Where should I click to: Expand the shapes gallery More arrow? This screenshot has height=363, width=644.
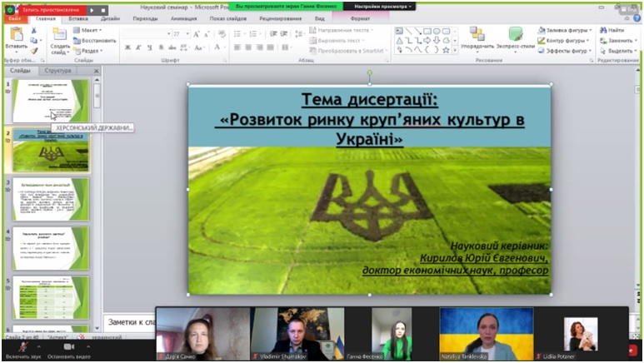[455, 50]
